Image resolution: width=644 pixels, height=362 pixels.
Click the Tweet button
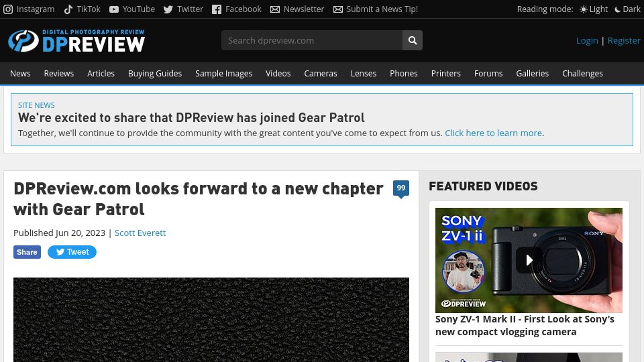(72, 252)
